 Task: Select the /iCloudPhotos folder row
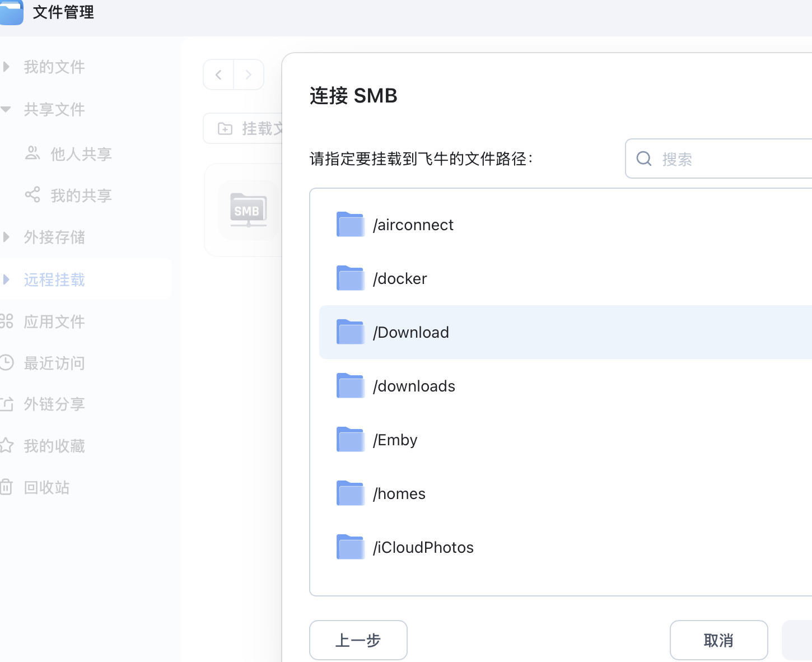[x=566, y=547]
